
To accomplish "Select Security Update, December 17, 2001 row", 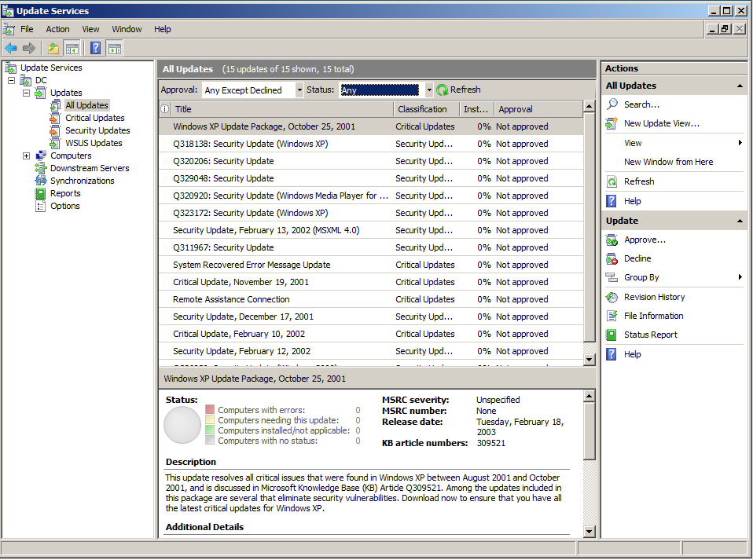I will coord(371,317).
